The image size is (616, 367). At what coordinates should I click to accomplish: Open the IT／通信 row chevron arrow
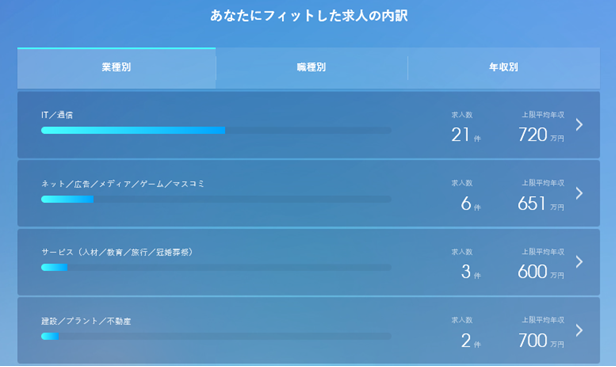tap(579, 125)
